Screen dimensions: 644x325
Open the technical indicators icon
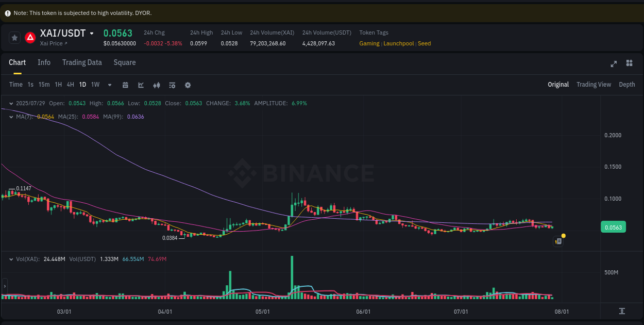click(172, 85)
